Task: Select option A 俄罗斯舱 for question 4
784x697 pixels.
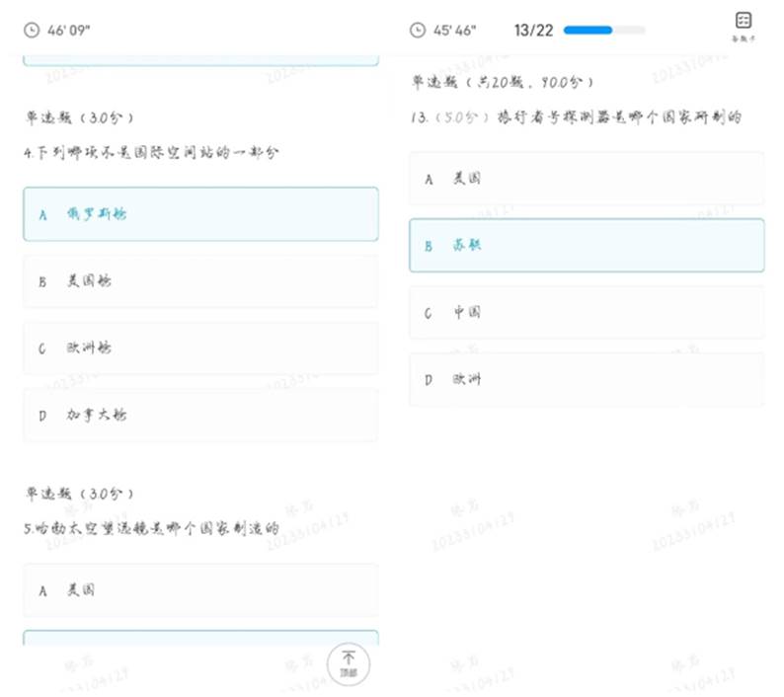Action: 200,214
